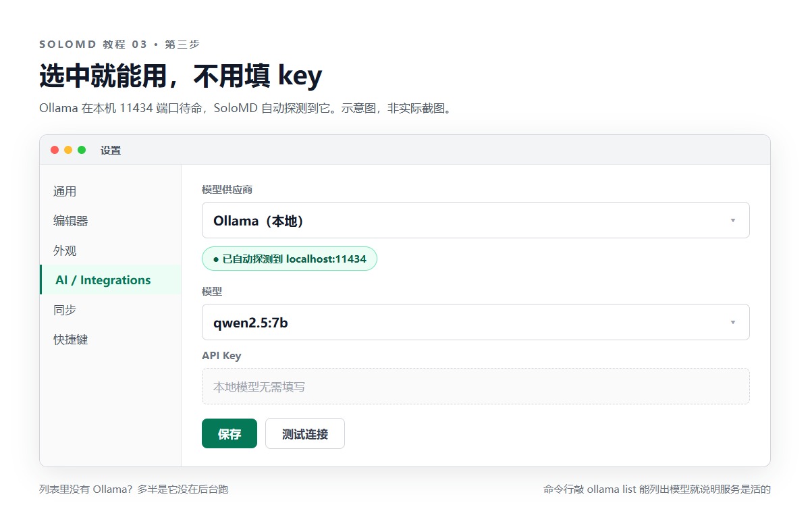Expand the qwen2.5:7b model dropdown
This screenshot has width=810, height=532.
475,322
